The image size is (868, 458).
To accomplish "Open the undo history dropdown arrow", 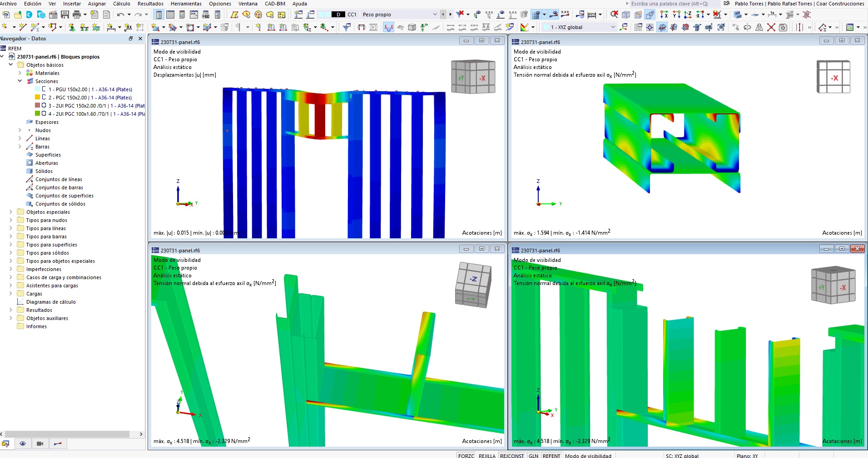I will point(129,15).
